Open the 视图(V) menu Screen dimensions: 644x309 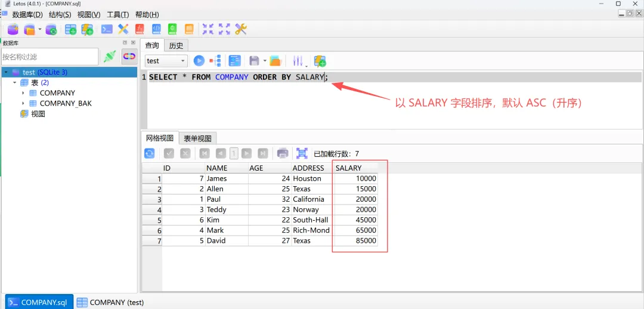[x=89, y=14]
